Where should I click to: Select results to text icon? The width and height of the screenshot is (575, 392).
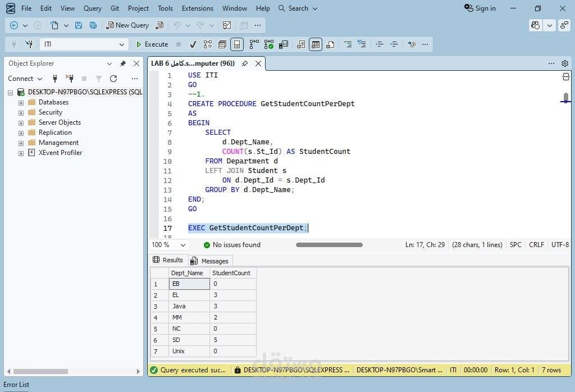point(301,44)
